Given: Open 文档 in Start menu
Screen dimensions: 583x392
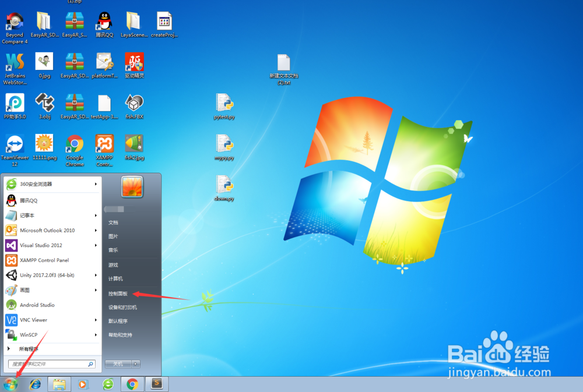Looking at the screenshot, I should [114, 222].
